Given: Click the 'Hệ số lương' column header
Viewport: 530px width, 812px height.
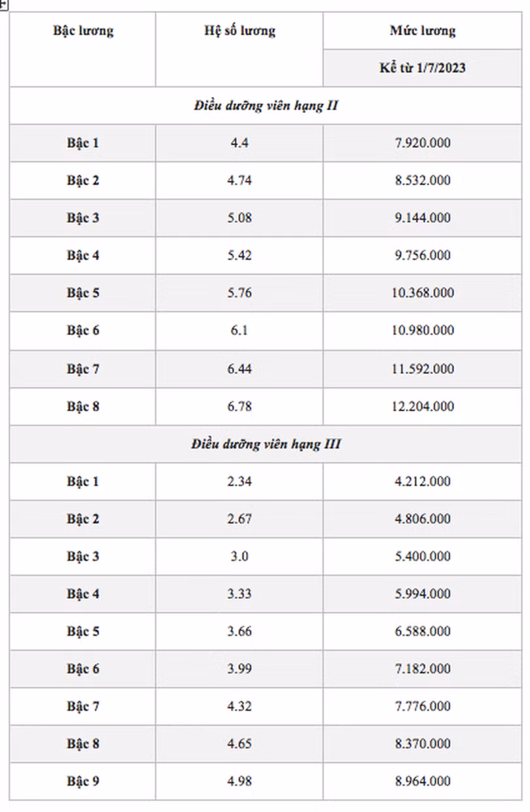Looking at the screenshot, I should point(239,31).
